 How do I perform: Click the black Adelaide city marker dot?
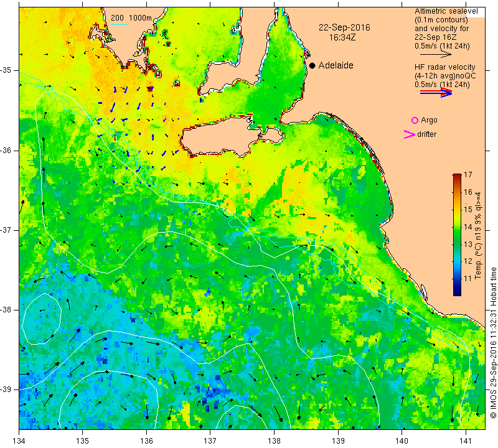[x=312, y=65]
